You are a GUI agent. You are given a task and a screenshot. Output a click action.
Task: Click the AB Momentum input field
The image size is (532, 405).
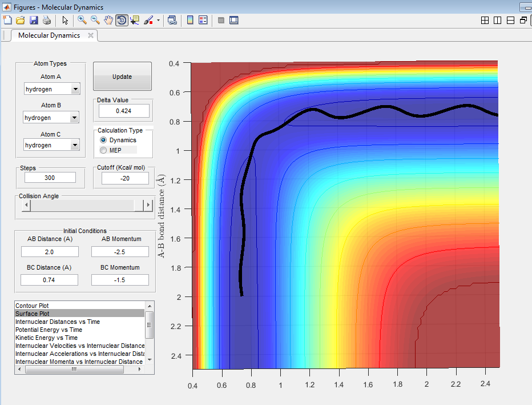[120, 251]
